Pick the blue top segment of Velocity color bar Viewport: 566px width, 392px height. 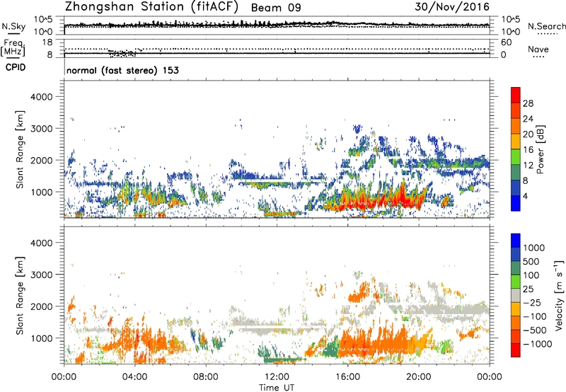click(516, 241)
